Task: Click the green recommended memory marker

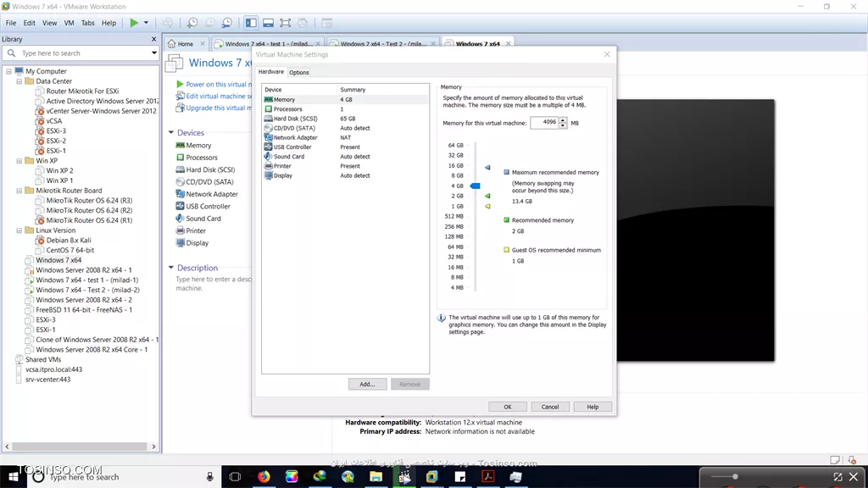Action: pyautogui.click(x=487, y=196)
